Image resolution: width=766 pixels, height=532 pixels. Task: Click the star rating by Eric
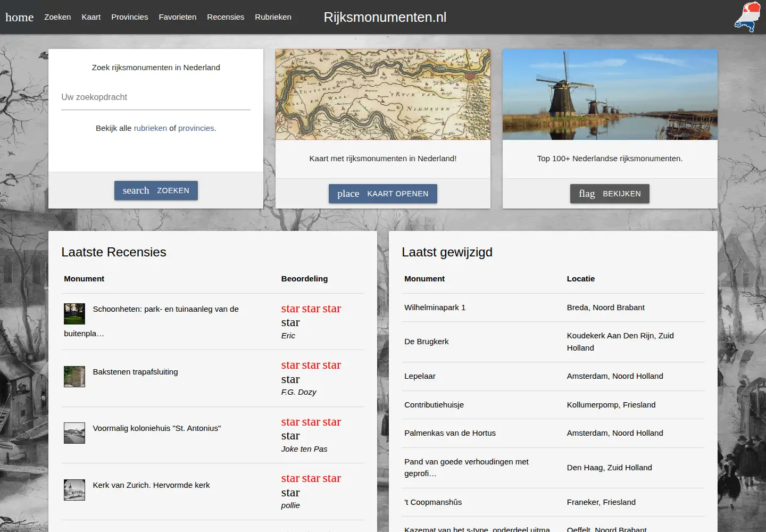311,315
